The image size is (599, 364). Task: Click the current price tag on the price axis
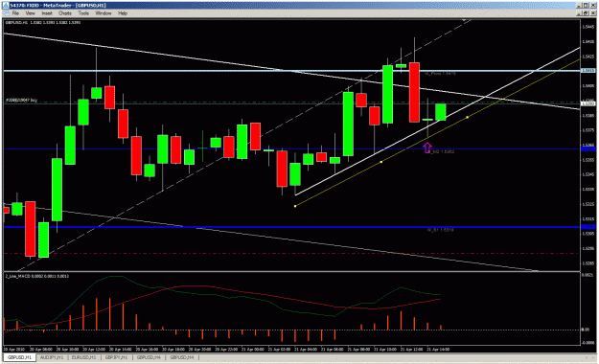(587, 103)
